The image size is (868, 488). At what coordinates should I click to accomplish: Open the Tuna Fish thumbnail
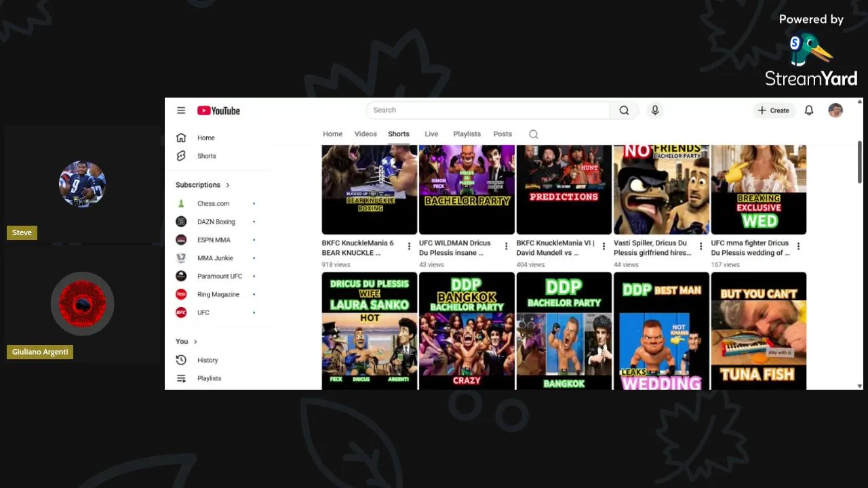point(759,331)
